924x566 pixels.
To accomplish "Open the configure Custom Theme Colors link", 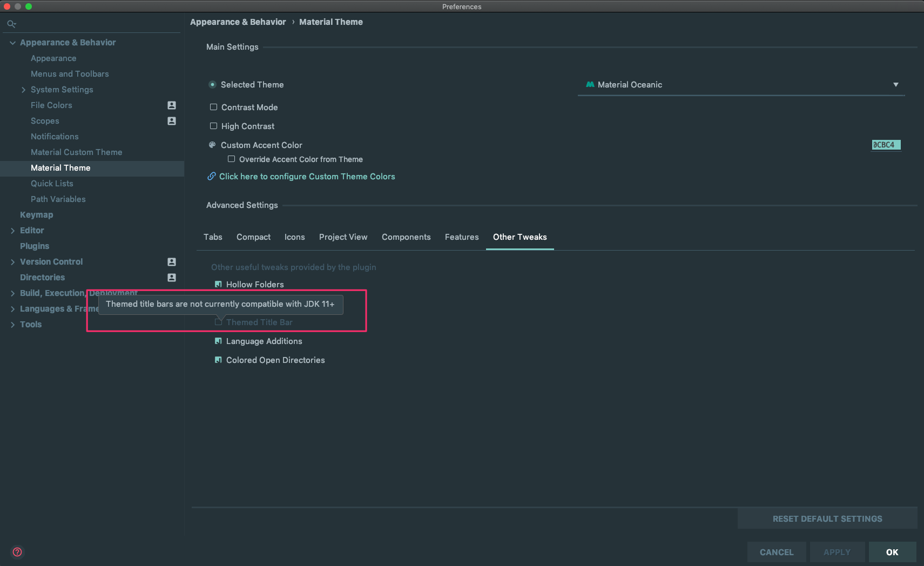I will [x=307, y=177].
